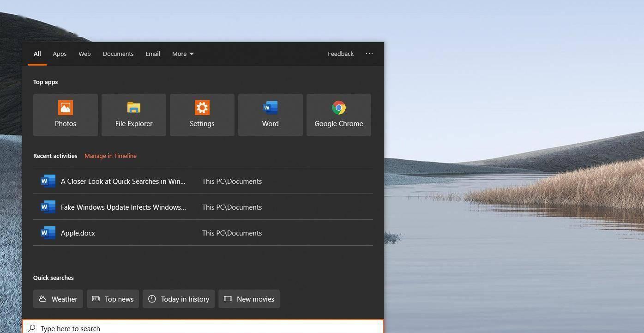Click This PC\Documents path beside A Closer Look

click(232, 181)
